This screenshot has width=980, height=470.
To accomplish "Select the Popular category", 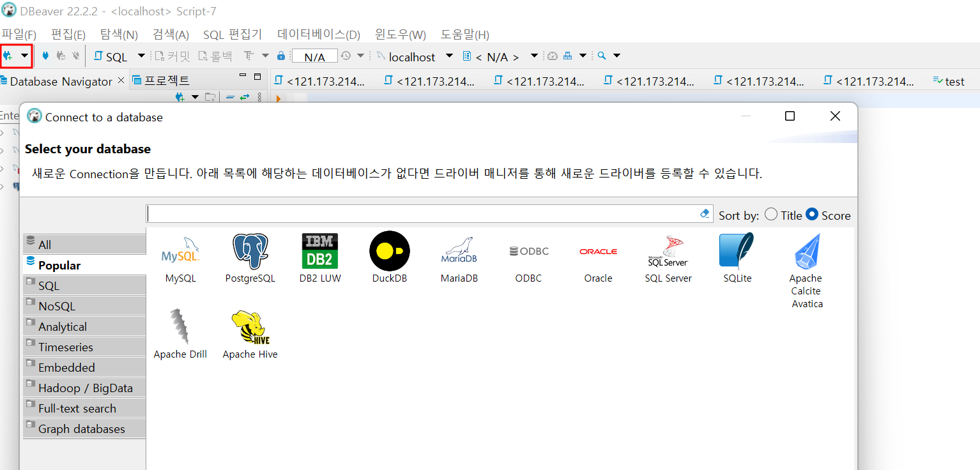I will pyautogui.click(x=84, y=264).
